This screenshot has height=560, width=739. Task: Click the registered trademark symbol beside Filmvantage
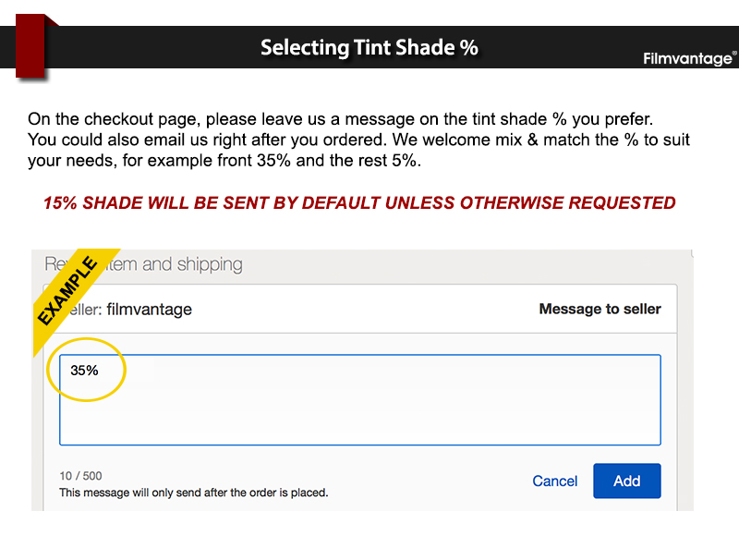pos(734,54)
